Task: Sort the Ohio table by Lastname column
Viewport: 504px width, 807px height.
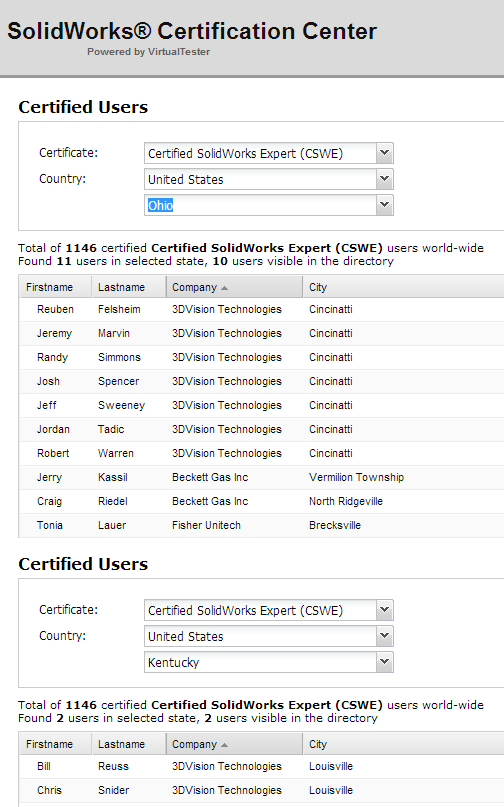Action: point(129,287)
